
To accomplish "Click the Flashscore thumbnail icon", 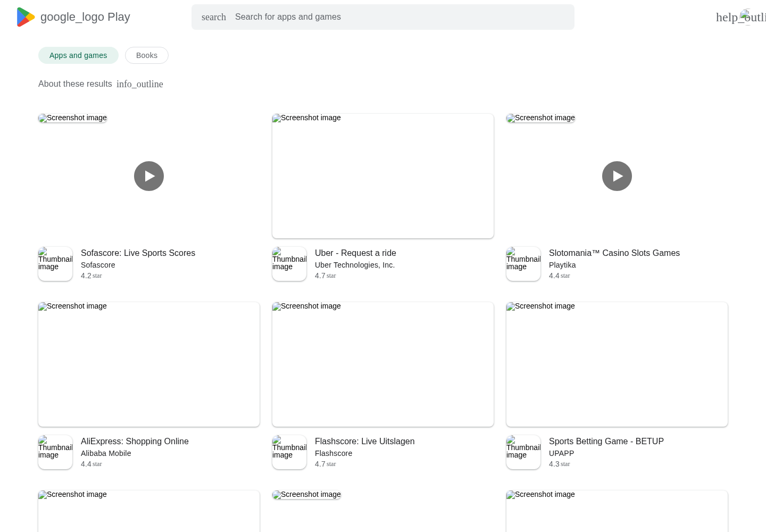I will click(289, 452).
